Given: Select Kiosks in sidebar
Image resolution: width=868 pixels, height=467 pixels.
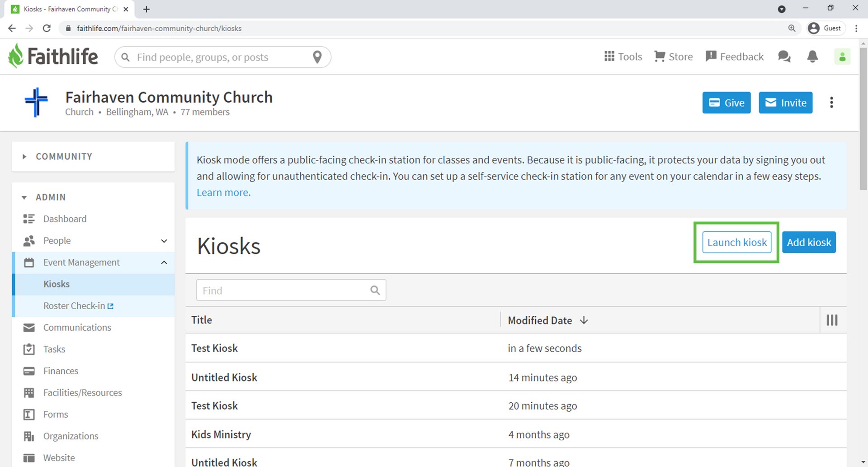Looking at the screenshot, I should coord(93,284).
